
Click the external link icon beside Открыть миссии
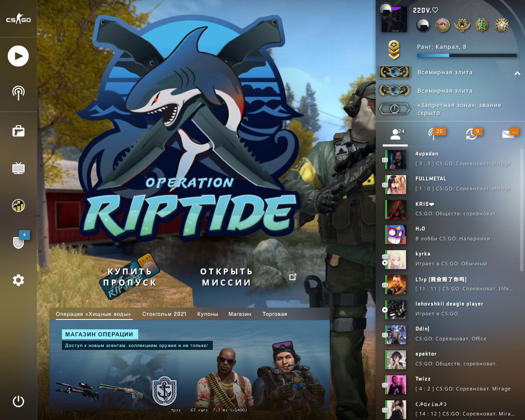coord(293,277)
